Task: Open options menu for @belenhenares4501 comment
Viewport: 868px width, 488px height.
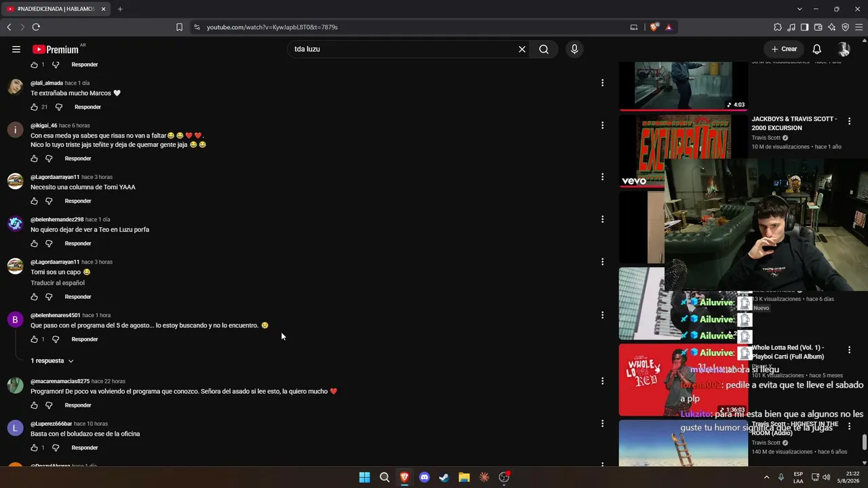Action: (x=602, y=315)
